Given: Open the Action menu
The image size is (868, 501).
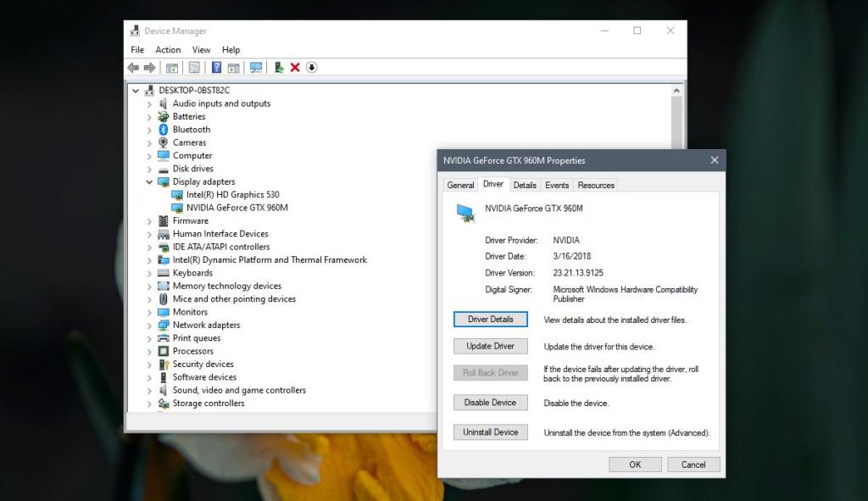Looking at the screenshot, I should coord(168,49).
